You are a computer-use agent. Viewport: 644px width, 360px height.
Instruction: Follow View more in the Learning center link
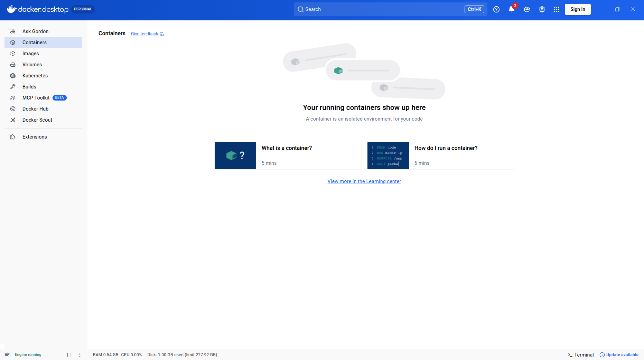point(364,181)
